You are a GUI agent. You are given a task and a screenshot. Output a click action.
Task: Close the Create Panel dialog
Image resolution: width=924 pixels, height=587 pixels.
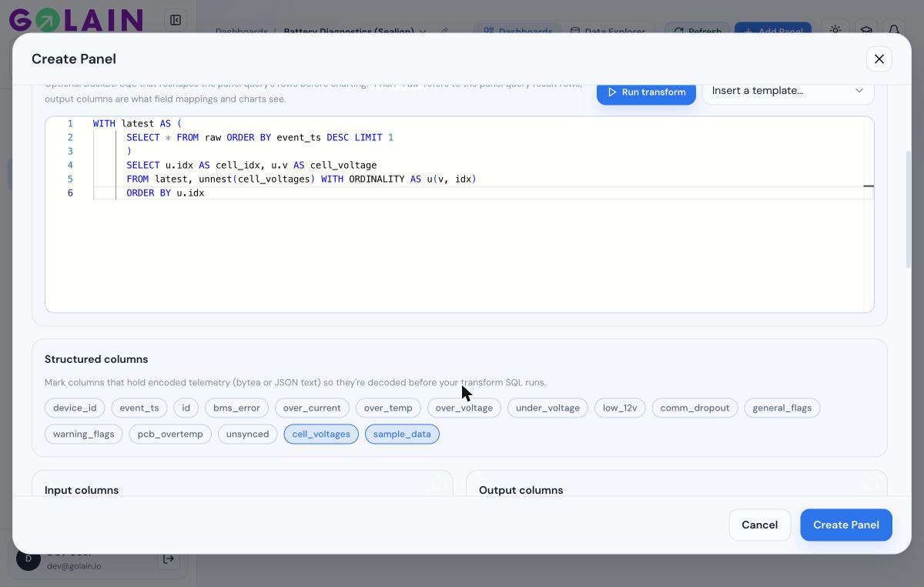(x=879, y=59)
